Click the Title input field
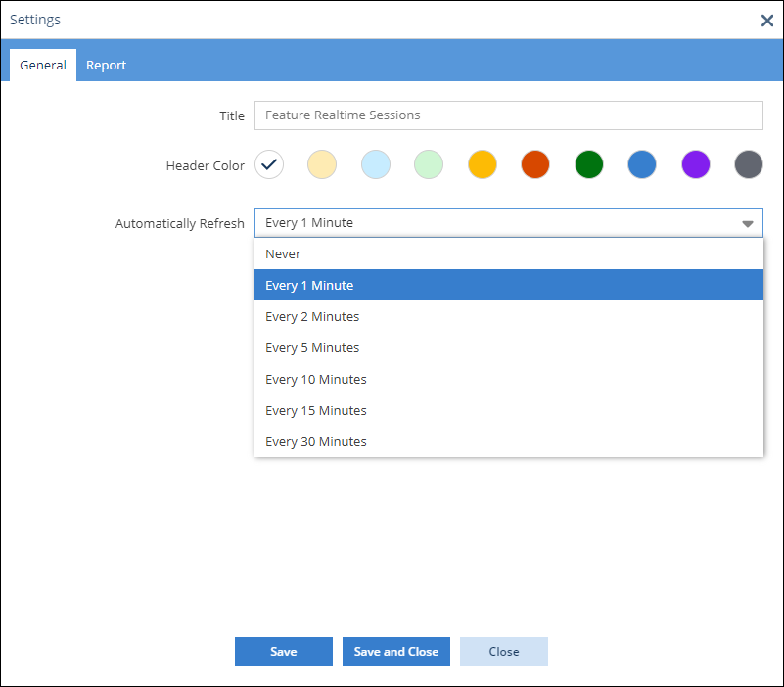This screenshot has height=687, width=784. point(509,115)
